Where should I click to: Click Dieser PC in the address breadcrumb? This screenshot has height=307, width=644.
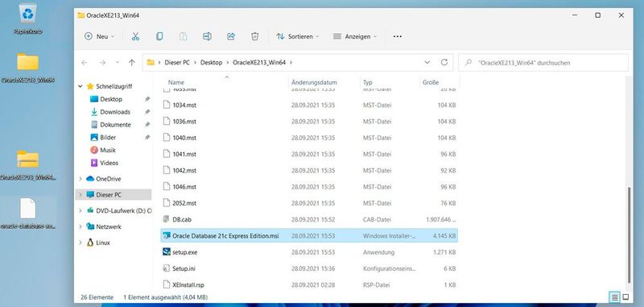tap(177, 63)
